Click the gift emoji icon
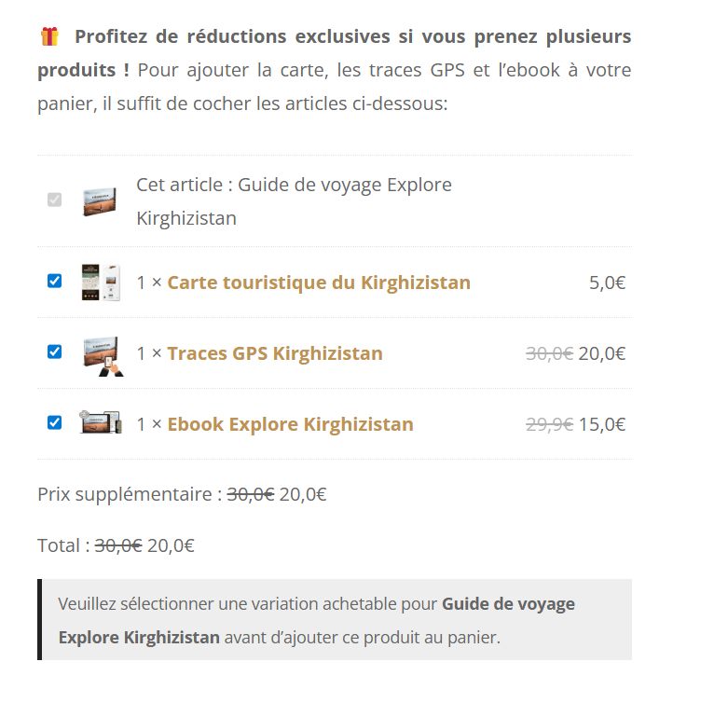The width and height of the screenshot is (728, 717). (x=49, y=36)
